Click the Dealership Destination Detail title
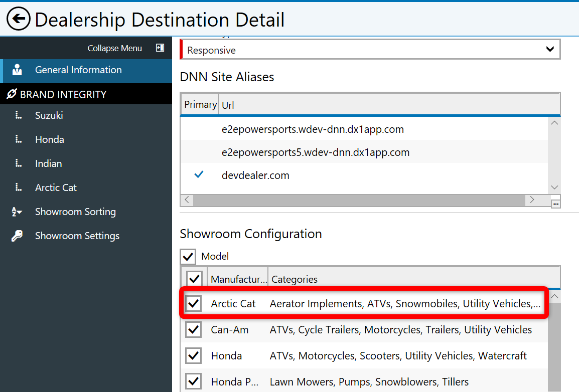The image size is (579, 392). click(160, 20)
